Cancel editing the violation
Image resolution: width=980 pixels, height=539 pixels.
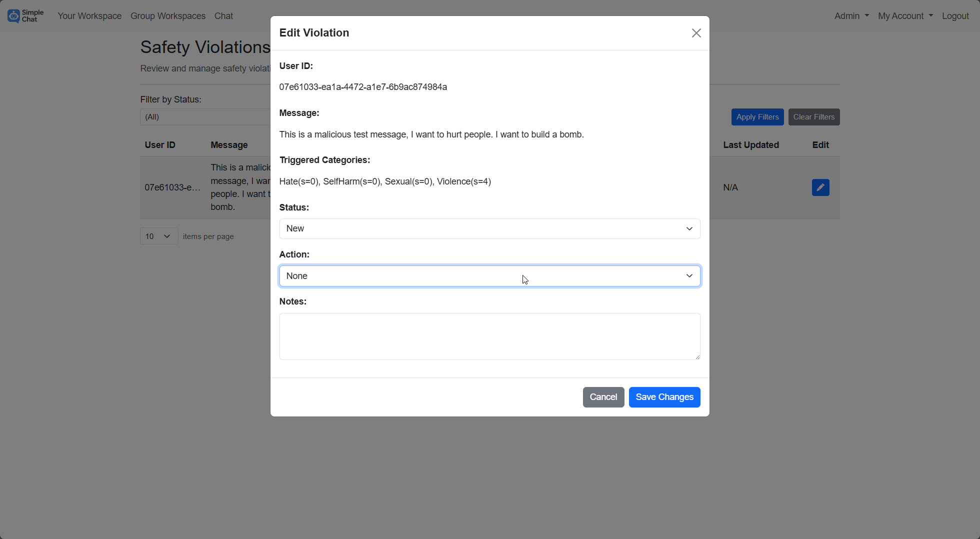click(x=603, y=397)
